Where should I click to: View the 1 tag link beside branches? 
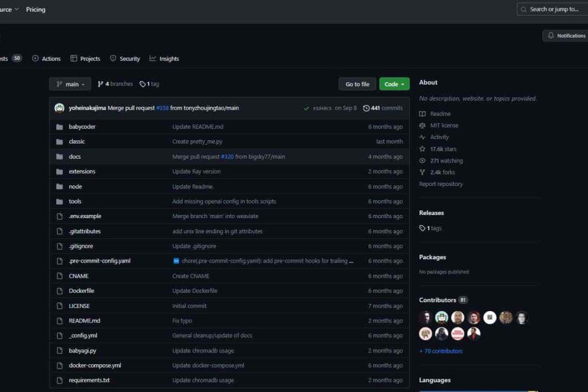coord(149,84)
